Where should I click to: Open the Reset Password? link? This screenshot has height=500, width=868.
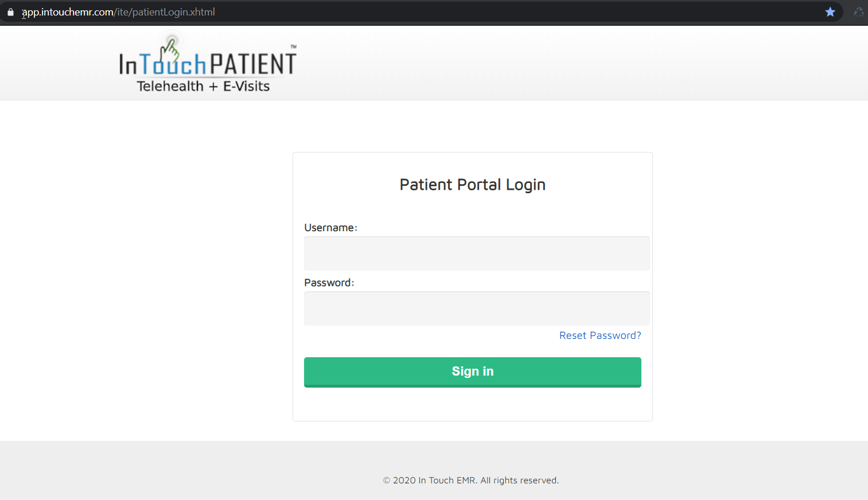click(600, 335)
